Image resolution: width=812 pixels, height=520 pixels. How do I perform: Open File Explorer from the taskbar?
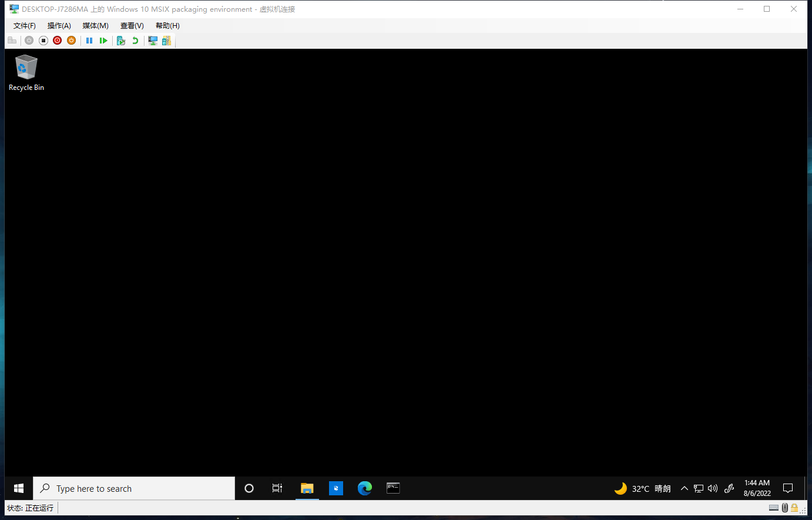[x=307, y=488]
